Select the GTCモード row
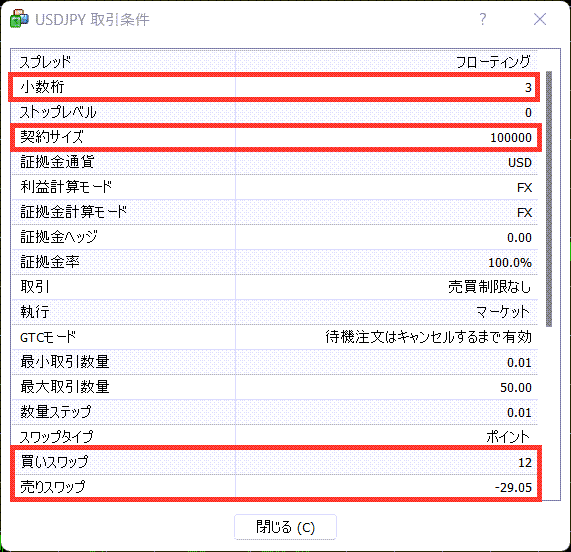The image size is (571, 552). [x=275, y=337]
